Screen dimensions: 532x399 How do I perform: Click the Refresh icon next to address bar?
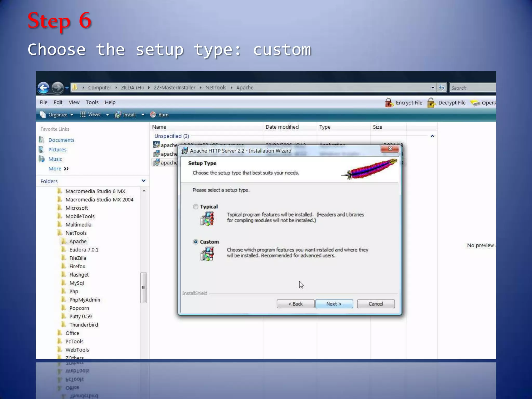pyautogui.click(x=442, y=88)
